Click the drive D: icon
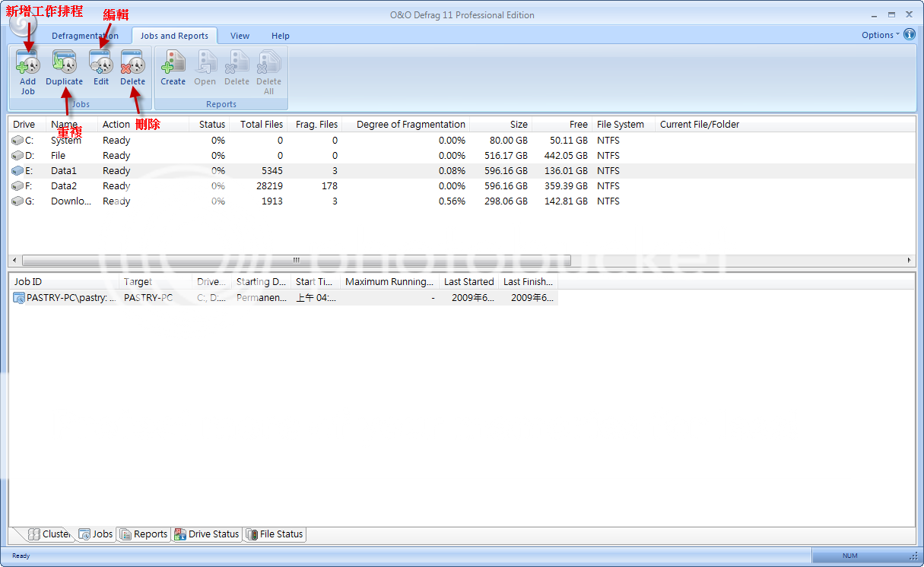Viewport: 924px width, 567px height. pos(18,156)
